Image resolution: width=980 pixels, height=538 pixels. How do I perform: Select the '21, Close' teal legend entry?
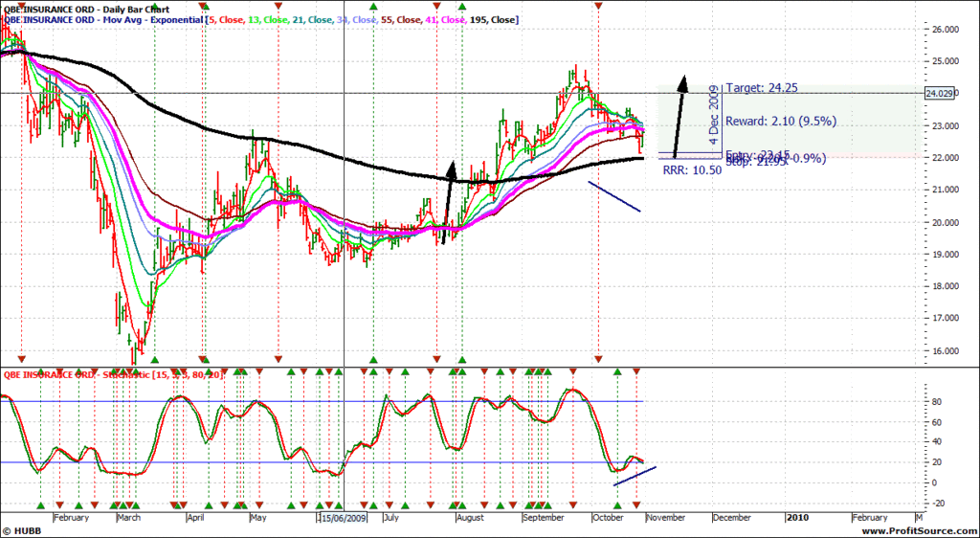313,20
